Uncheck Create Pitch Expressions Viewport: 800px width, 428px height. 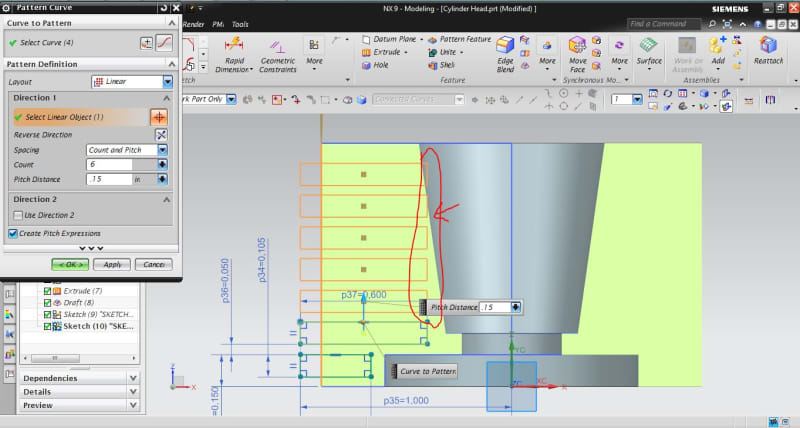pyautogui.click(x=13, y=234)
